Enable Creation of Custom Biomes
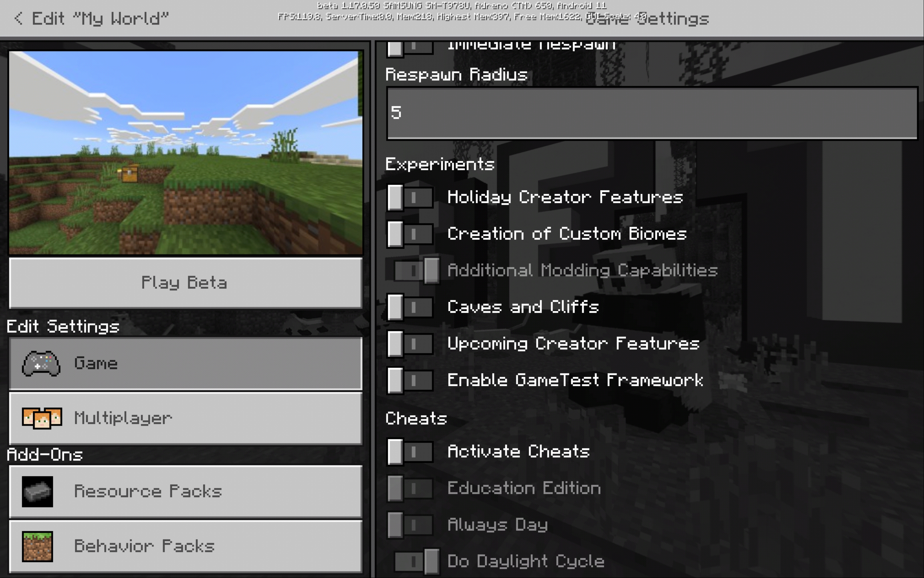924x578 pixels. tap(410, 234)
